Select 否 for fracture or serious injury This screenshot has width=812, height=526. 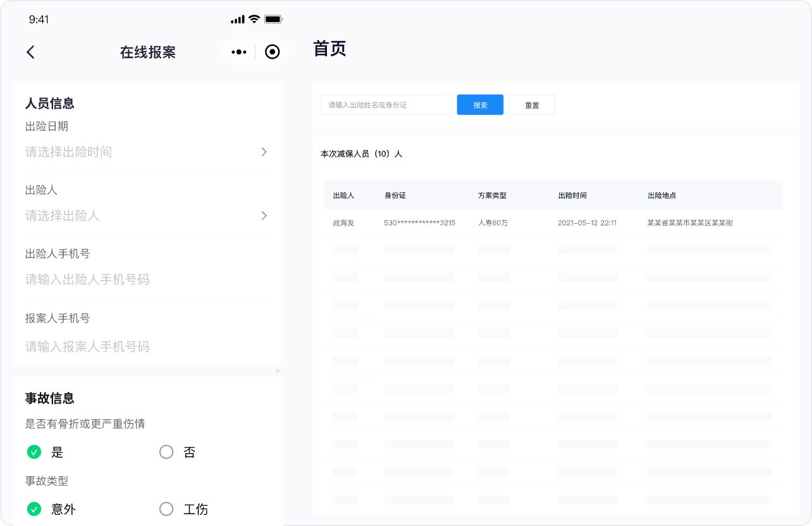(166, 452)
